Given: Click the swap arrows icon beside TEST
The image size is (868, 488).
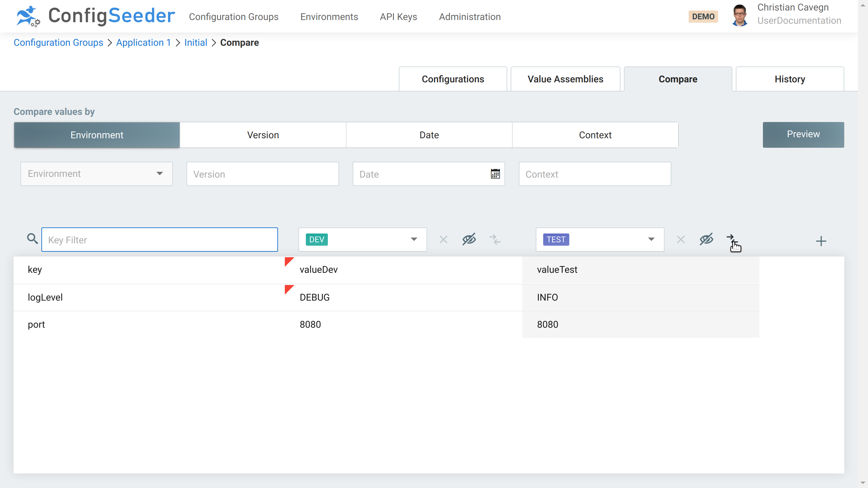Looking at the screenshot, I should pos(732,239).
